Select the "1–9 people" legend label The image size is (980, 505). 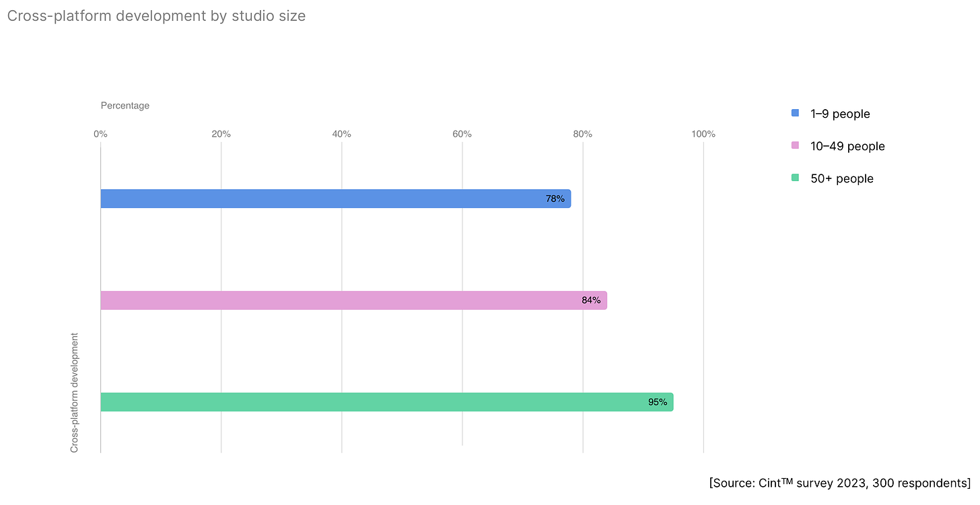840,114
